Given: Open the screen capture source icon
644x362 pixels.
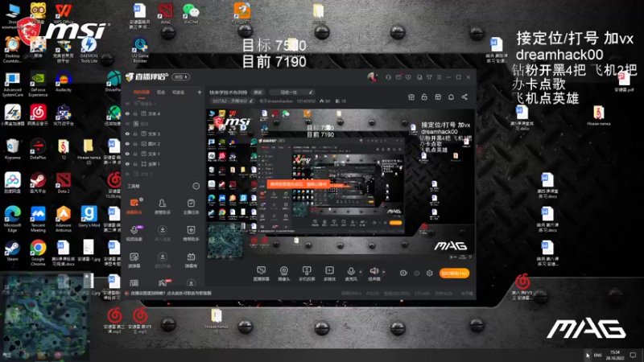Looking at the screenshot, I should pos(261,273).
